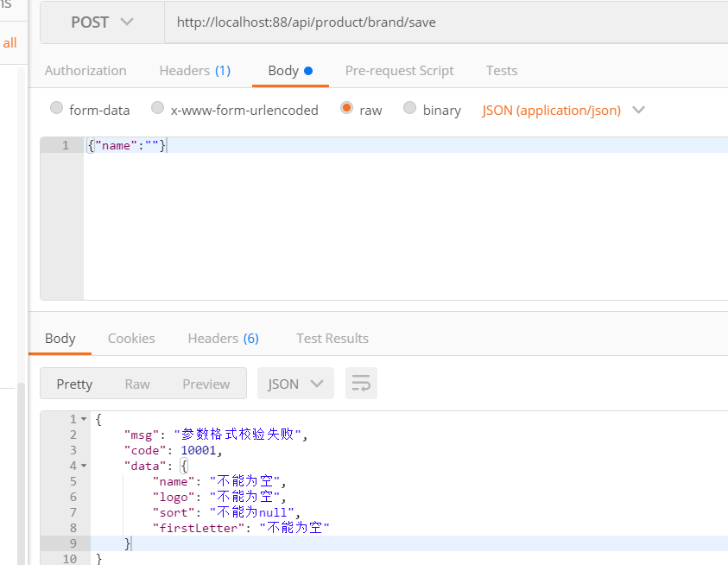Switch to response Cookies tab
The image size is (728, 565).
131,339
